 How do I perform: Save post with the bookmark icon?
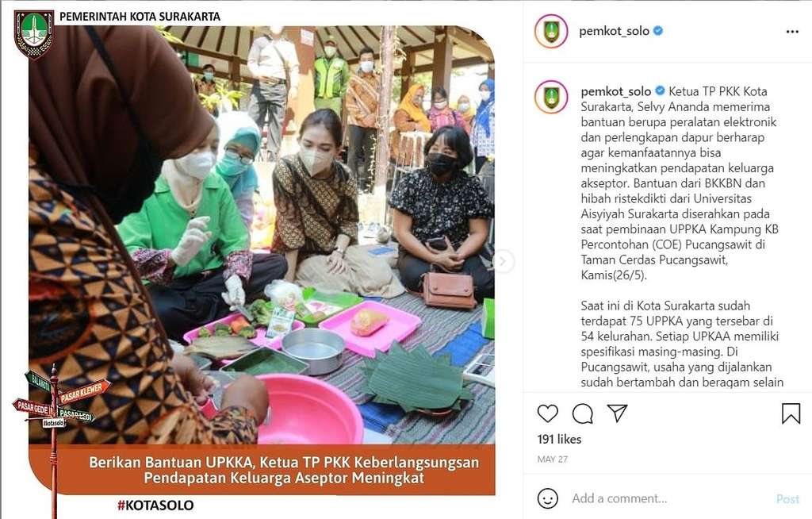click(x=791, y=413)
